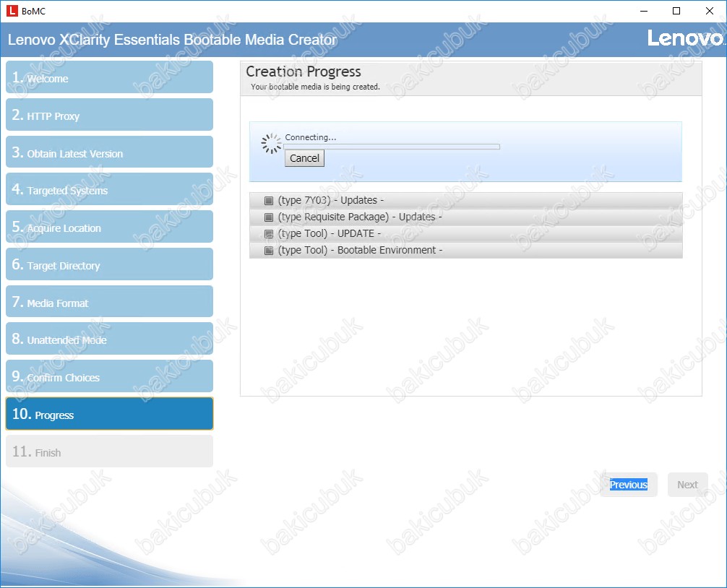The image size is (727, 588).
Task: Expand the (type Requisite Package) - Updates row
Action: pyautogui.click(x=466, y=217)
